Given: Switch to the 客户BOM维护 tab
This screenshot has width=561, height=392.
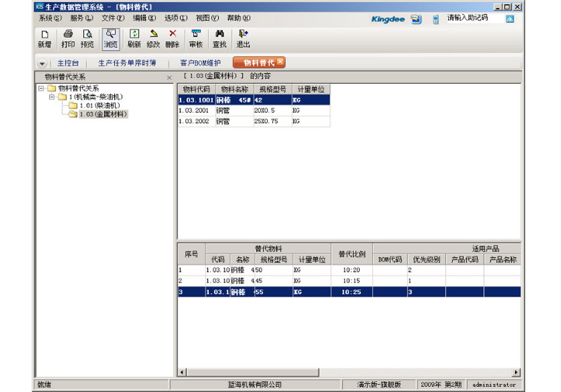Looking at the screenshot, I should pos(200,63).
